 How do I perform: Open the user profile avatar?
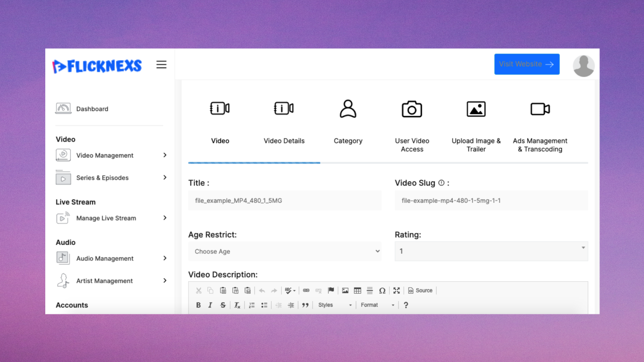(584, 66)
